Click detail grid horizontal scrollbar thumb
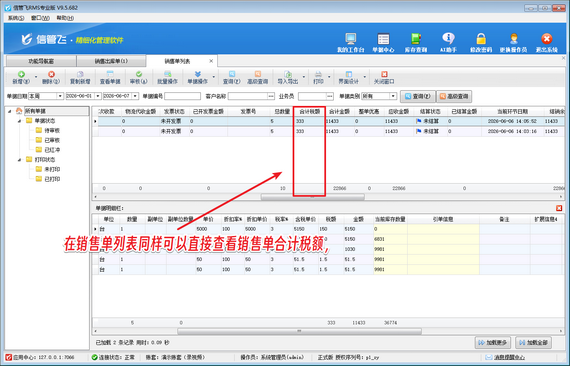Image resolution: width=570 pixels, height=366 pixels. click(x=299, y=331)
